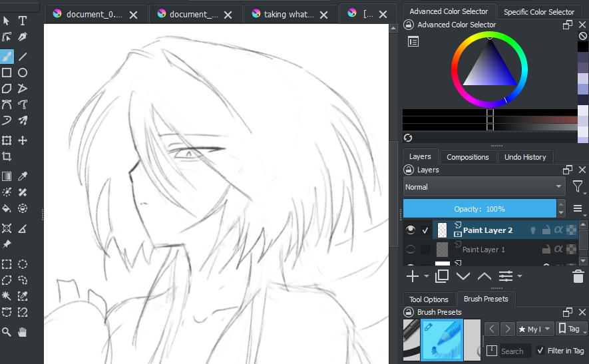Select the Transform tool

[7, 140]
